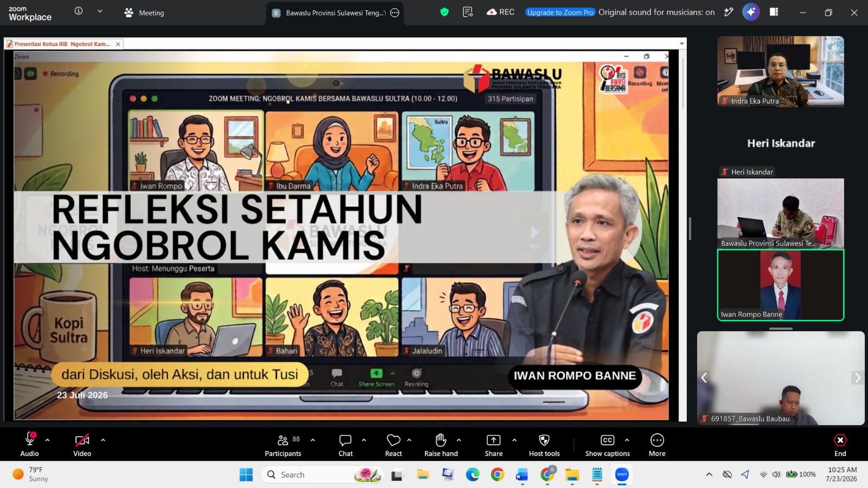
Task: Open the volume speaker tray icon
Action: [776, 474]
